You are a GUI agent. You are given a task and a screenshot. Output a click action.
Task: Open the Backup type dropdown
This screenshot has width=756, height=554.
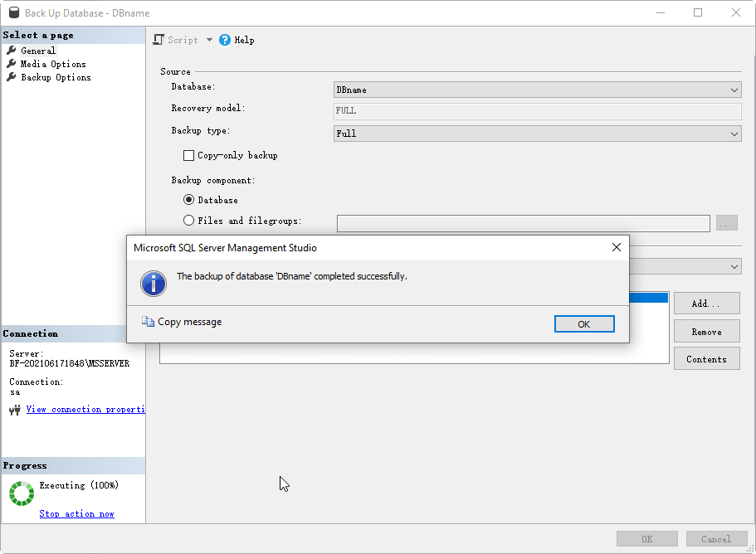537,134
